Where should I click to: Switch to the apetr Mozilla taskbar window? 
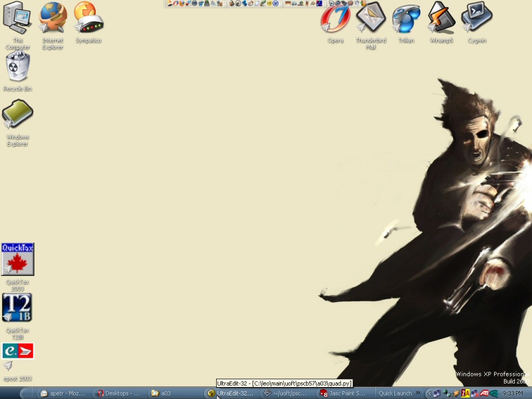pyautogui.click(x=63, y=393)
